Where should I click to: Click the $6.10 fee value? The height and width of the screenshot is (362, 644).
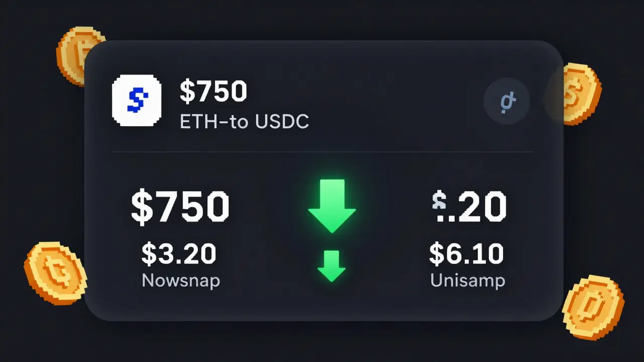click(x=466, y=253)
